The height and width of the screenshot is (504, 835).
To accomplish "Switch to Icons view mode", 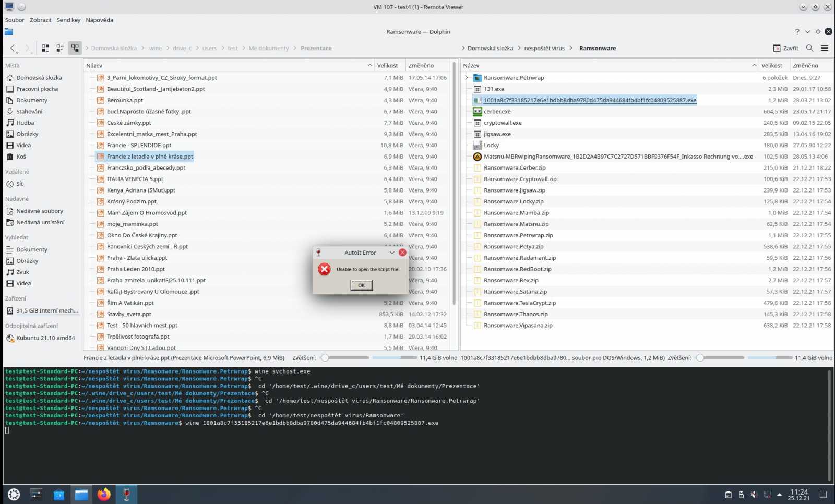I will coord(45,48).
